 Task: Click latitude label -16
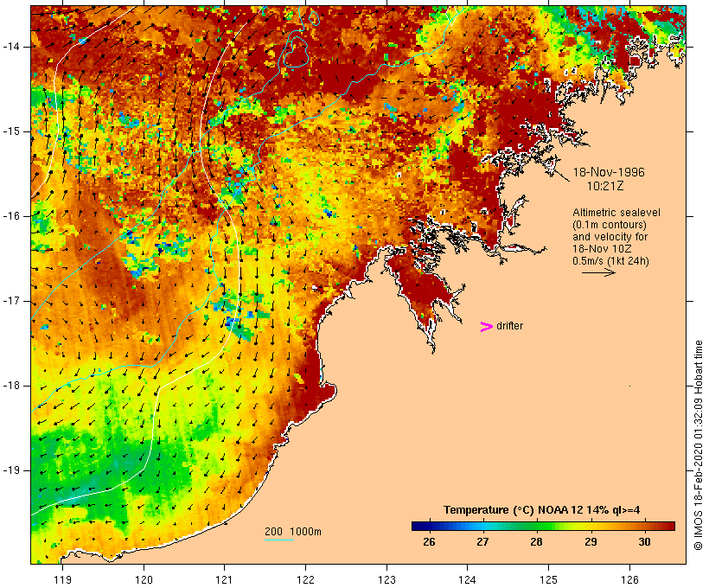point(11,216)
